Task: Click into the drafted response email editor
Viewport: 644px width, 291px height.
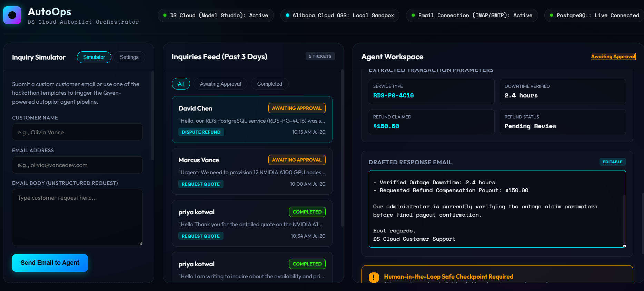Action: click(497, 209)
